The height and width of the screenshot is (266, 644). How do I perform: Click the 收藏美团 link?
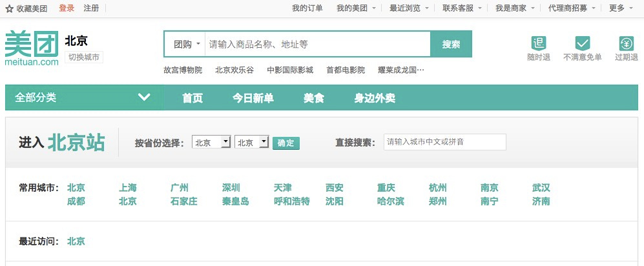point(32,8)
